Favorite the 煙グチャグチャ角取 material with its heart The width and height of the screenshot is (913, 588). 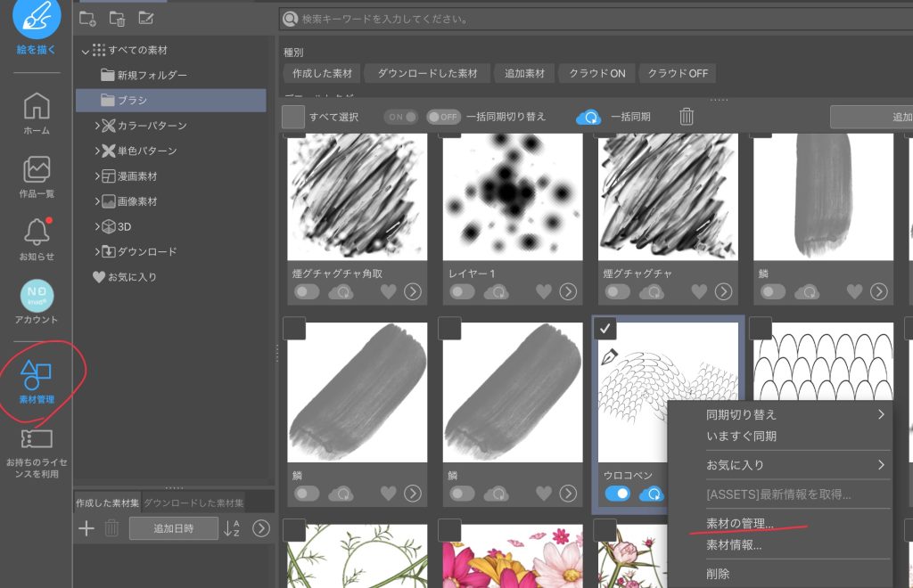(x=388, y=291)
